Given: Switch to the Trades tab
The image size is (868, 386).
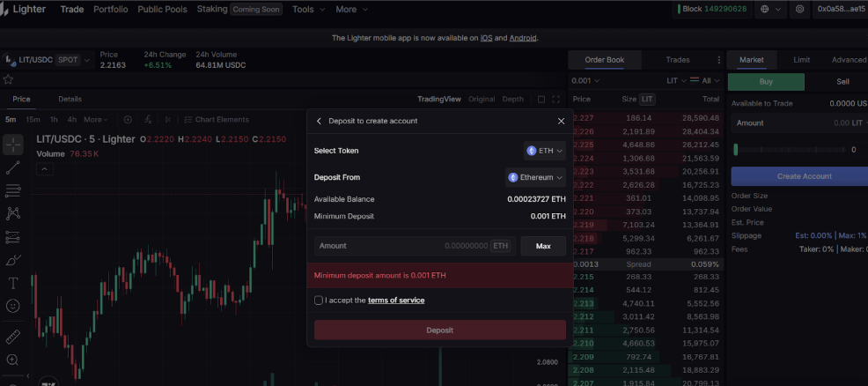Looking at the screenshot, I should tap(677, 60).
